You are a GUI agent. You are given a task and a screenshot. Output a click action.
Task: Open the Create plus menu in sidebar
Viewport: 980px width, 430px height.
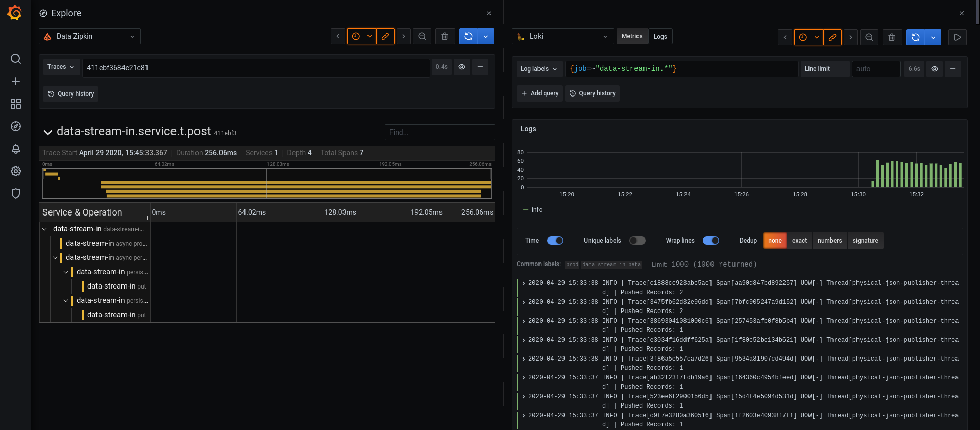(x=16, y=81)
